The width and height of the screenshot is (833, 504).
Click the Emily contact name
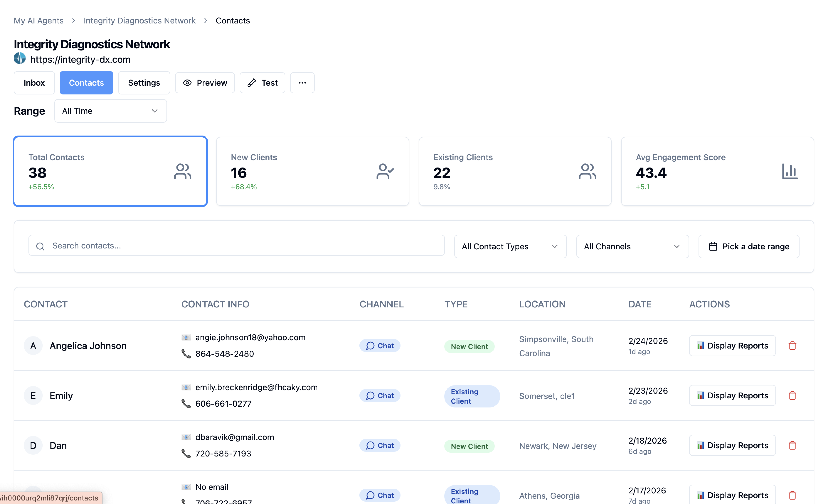tap(61, 396)
